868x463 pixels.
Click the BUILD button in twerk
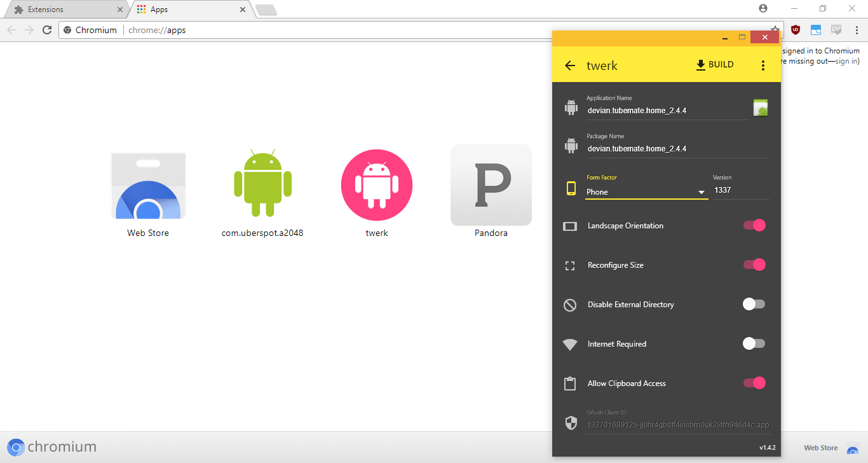coord(715,65)
